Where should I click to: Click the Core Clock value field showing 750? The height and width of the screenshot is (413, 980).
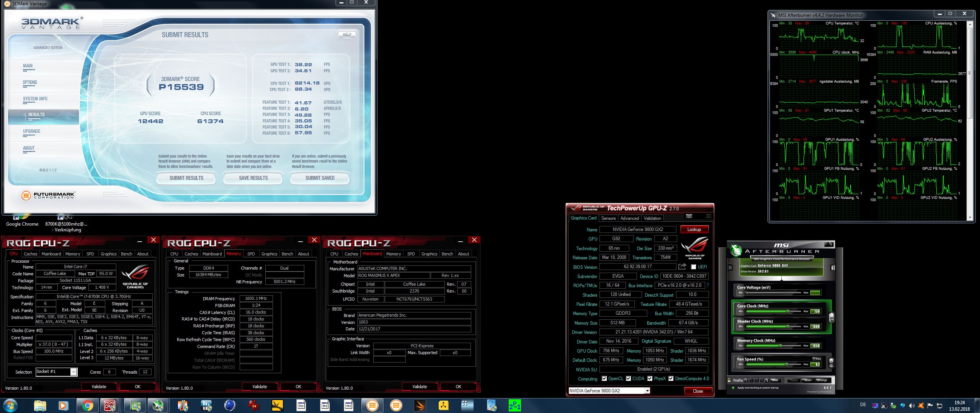[x=815, y=311]
